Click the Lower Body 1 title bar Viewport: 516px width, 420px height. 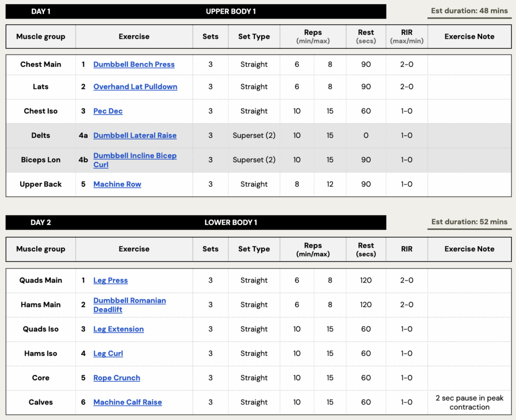[230, 223]
